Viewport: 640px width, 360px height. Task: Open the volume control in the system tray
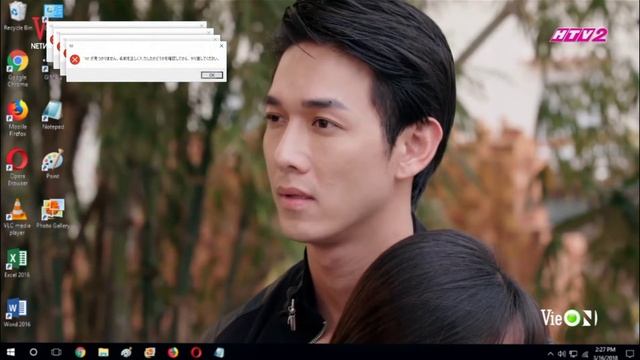click(562, 353)
